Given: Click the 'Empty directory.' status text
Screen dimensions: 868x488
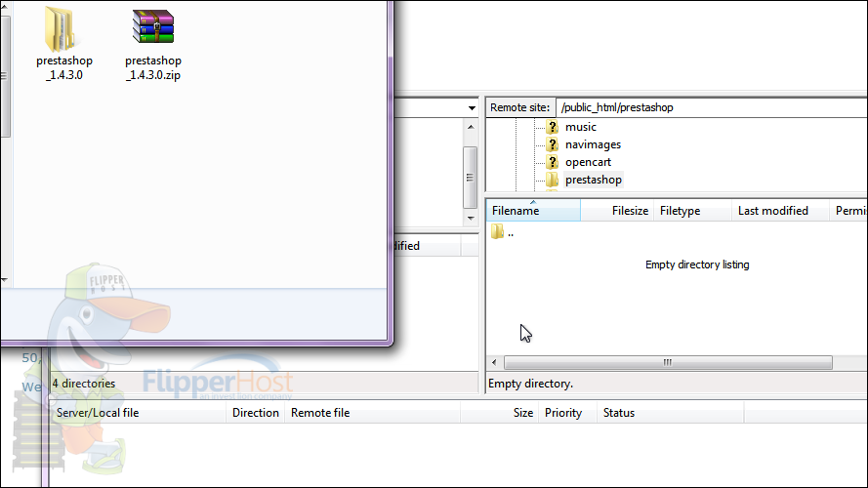Looking at the screenshot, I should point(530,384).
